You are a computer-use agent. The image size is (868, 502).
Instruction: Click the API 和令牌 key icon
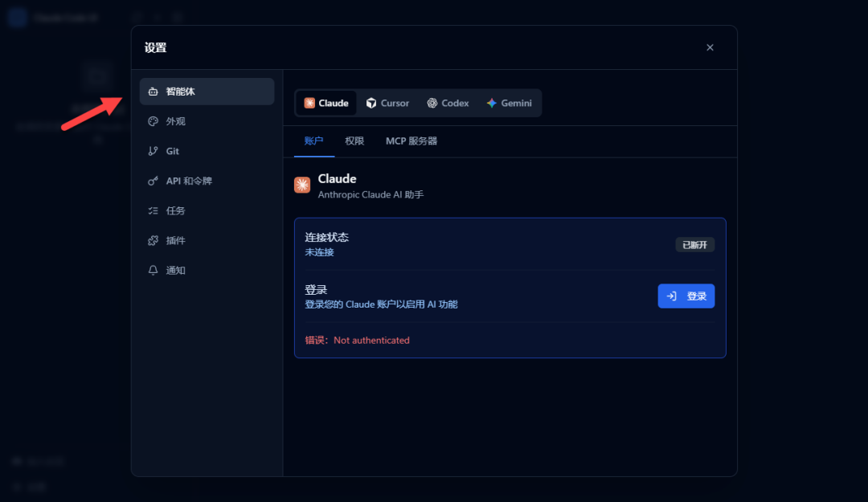[154, 181]
